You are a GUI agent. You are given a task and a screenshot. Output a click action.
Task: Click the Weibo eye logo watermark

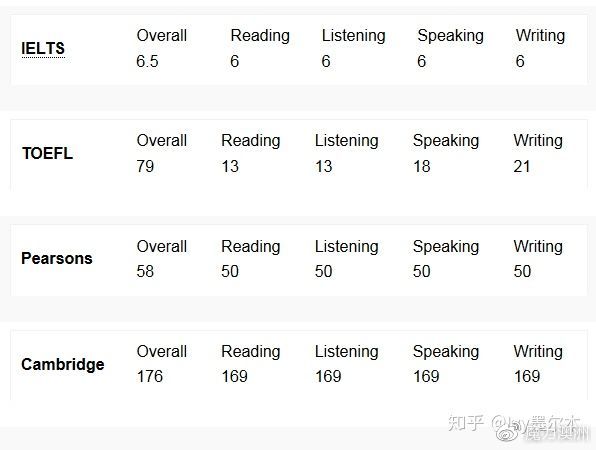tap(509, 433)
